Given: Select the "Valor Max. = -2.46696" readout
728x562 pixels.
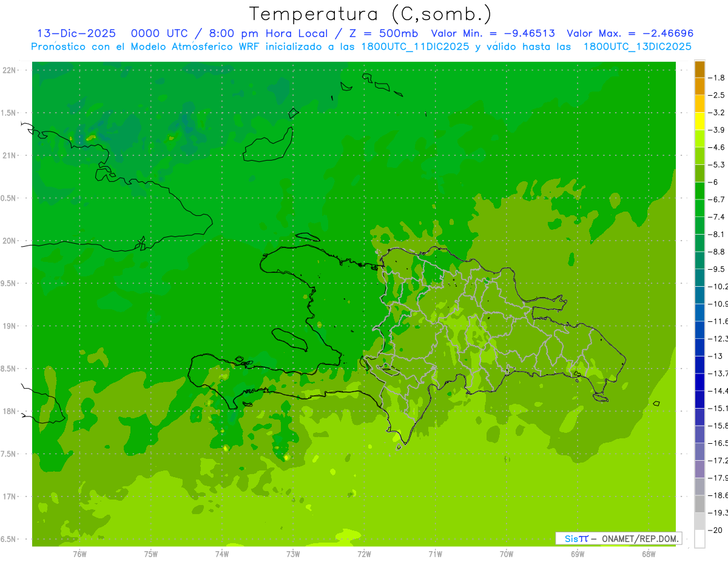Looking at the screenshot, I should [630, 33].
